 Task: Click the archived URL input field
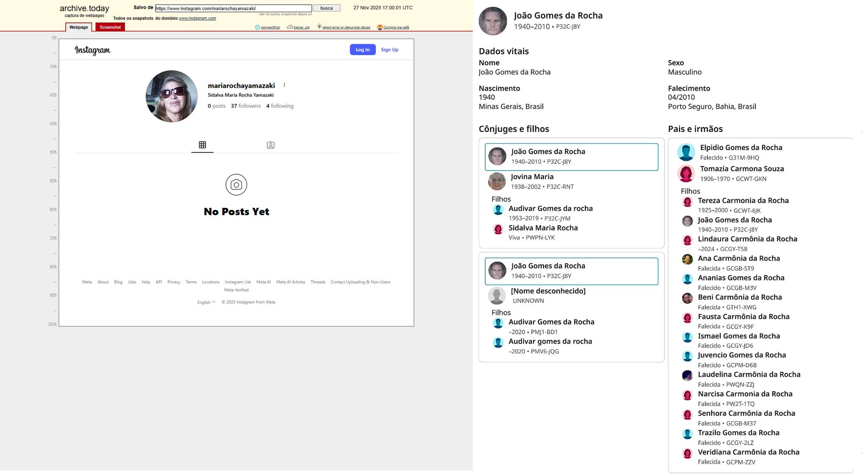[233, 8]
